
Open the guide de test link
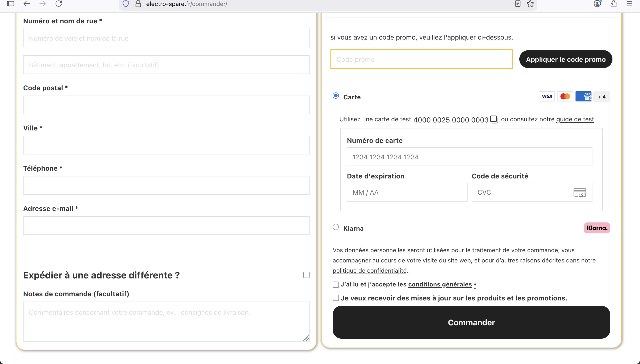[575, 119]
